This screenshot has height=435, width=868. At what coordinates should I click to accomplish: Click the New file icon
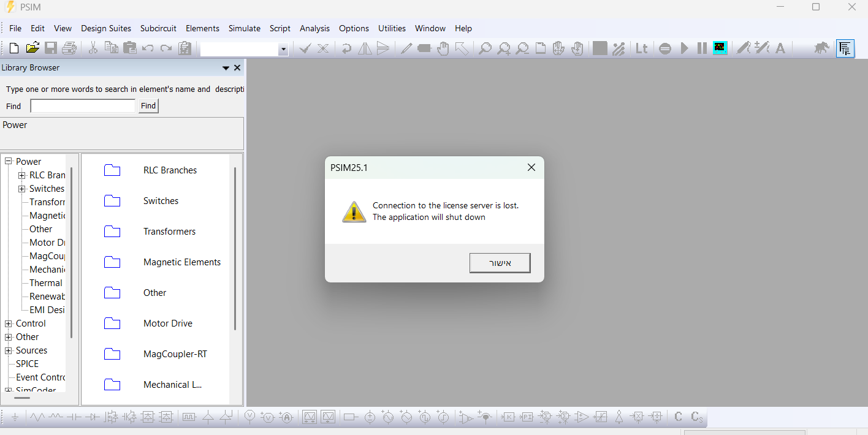coord(14,48)
